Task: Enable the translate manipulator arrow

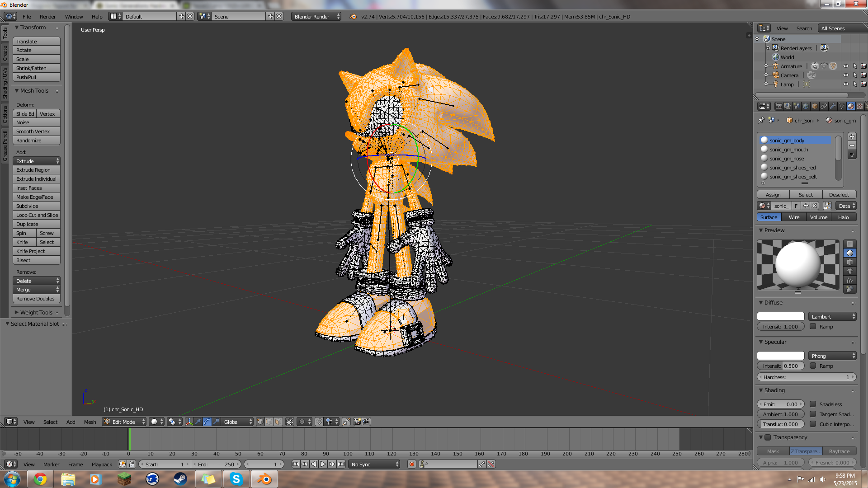Action: (198, 422)
